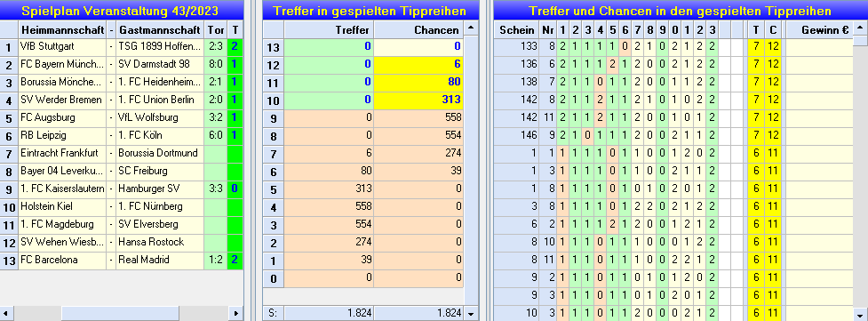Image resolution: width=868 pixels, height=321 pixels.
Task: Click the Real Madrid guest team cell
Action: (159, 260)
